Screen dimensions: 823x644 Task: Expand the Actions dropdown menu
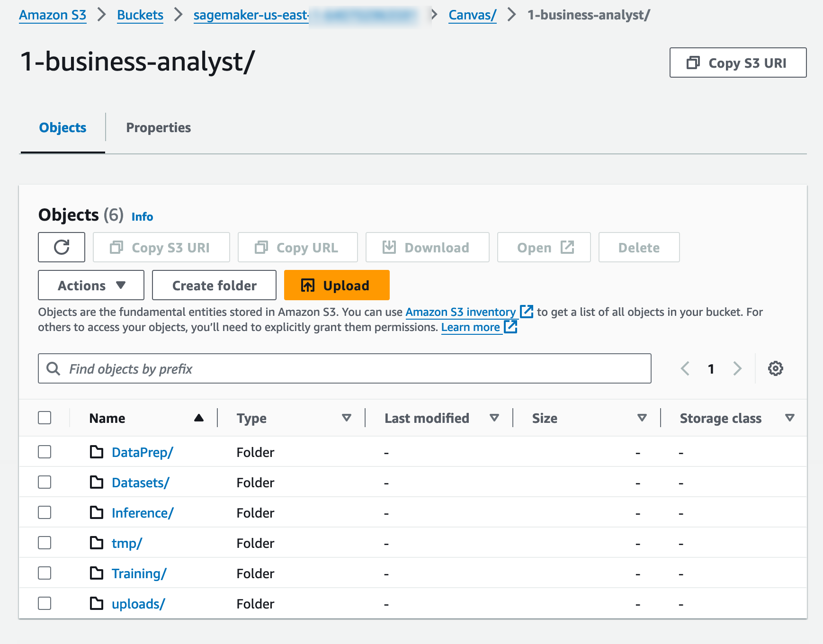coord(91,285)
